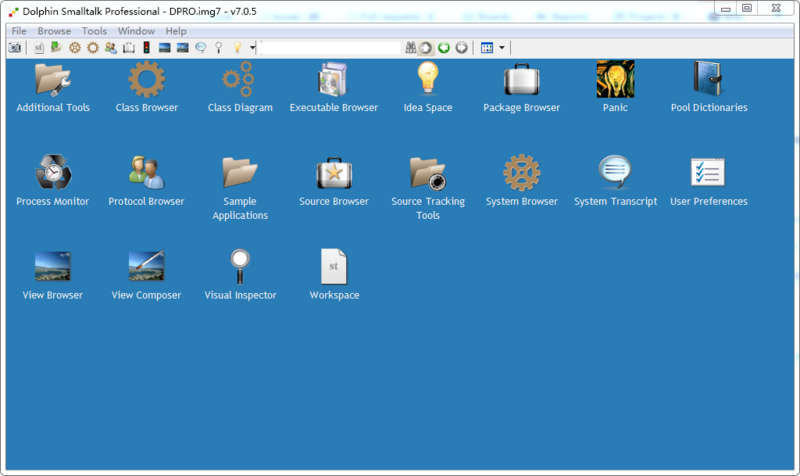Image resolution: width=800 pixels, height=476 pixels.
Task: Expand the view mode dropdown arrow
Action: tap(502, 48)
